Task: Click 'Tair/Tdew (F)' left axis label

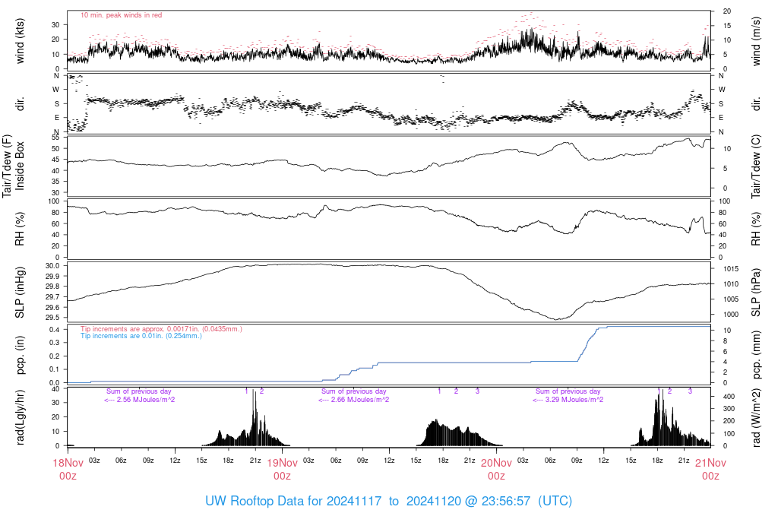Action: [x=7, y=166]
